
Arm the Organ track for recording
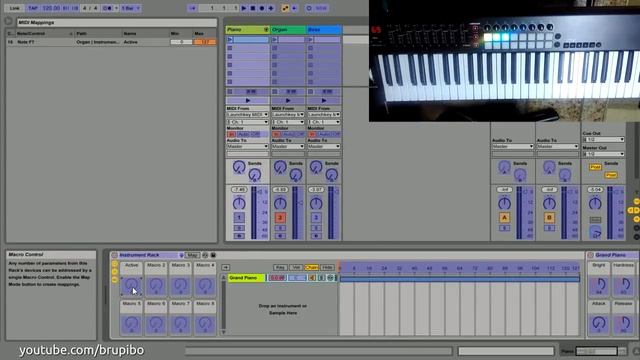coord(280,236)
